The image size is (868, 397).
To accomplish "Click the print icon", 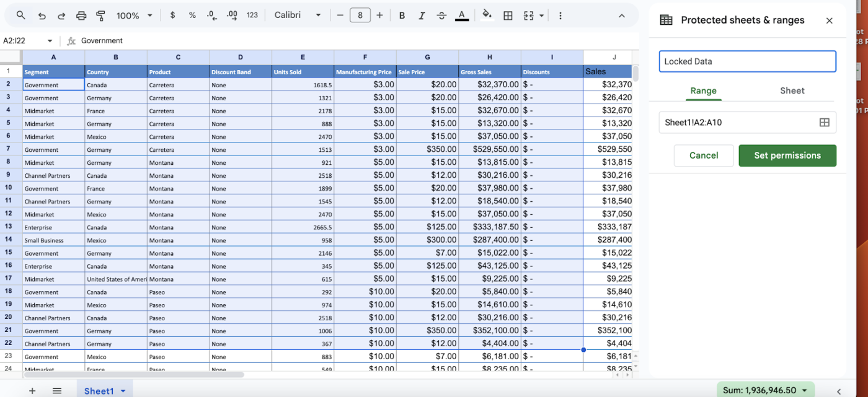I will tap(81, 15).
